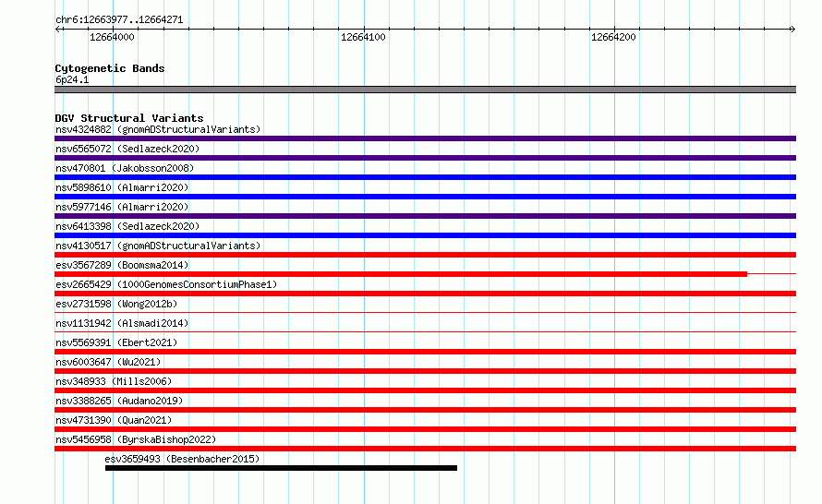Open variant label esv2731598 (Wong2012b)
Screen dimensions: 822x504
click(116, 304)
